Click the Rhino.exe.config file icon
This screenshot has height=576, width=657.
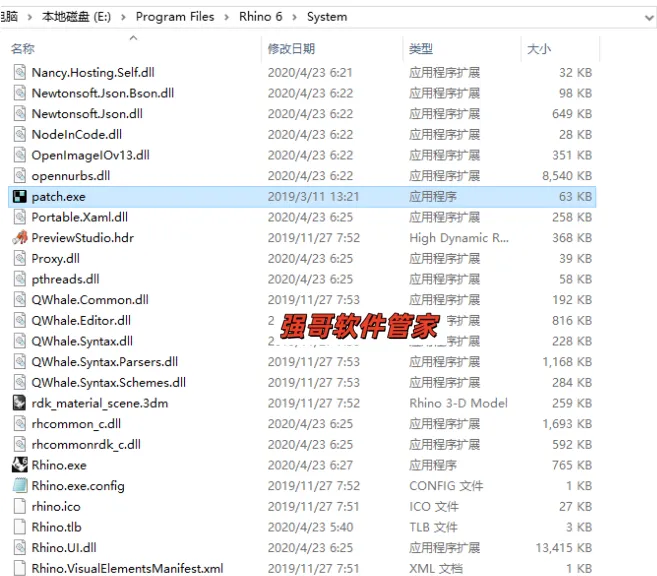click(20, 486)
